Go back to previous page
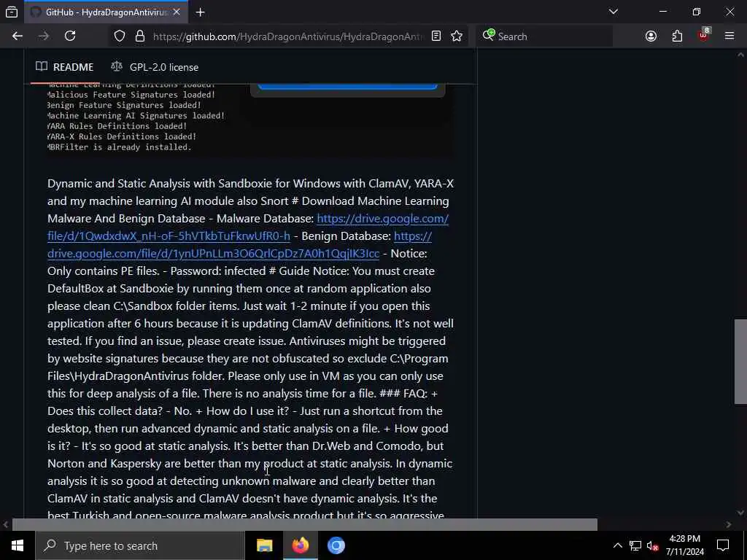Image resolution: width=747 pixels, height=560 pixels. [x=18, y=36]
